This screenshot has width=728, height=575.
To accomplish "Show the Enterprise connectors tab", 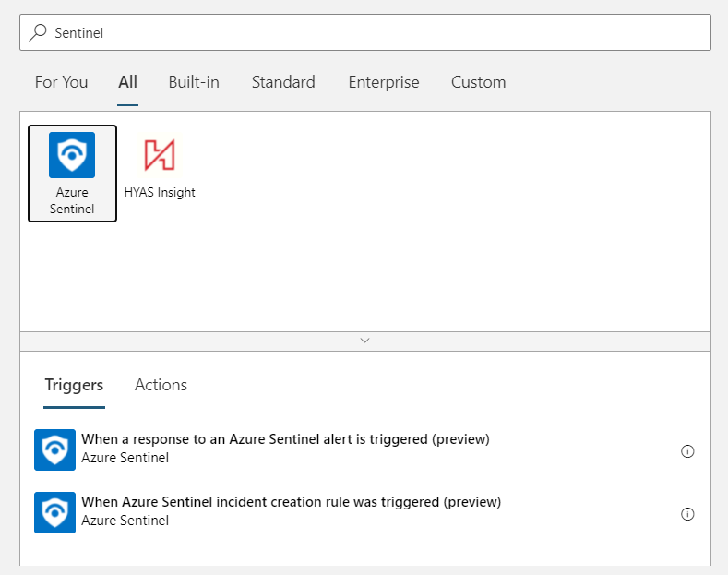I will pos(383,82).
